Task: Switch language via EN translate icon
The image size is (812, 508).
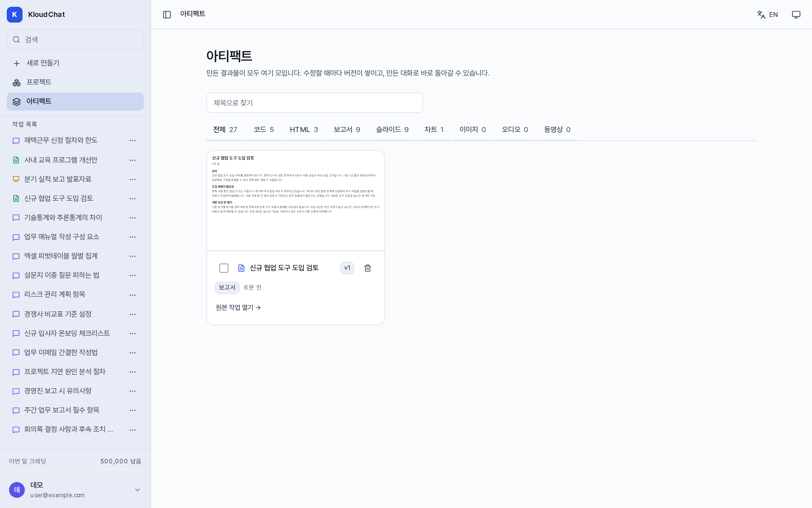Action: tap(767, 14)
